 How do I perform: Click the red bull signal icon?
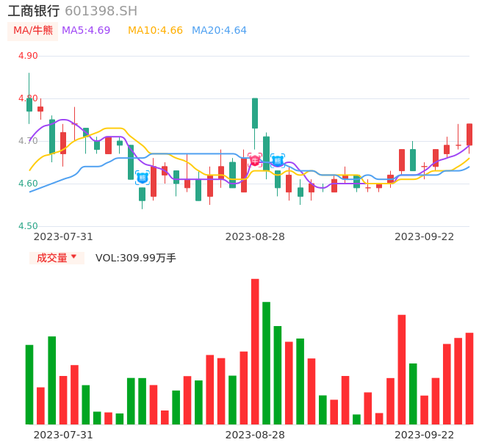tap(255, 160)
